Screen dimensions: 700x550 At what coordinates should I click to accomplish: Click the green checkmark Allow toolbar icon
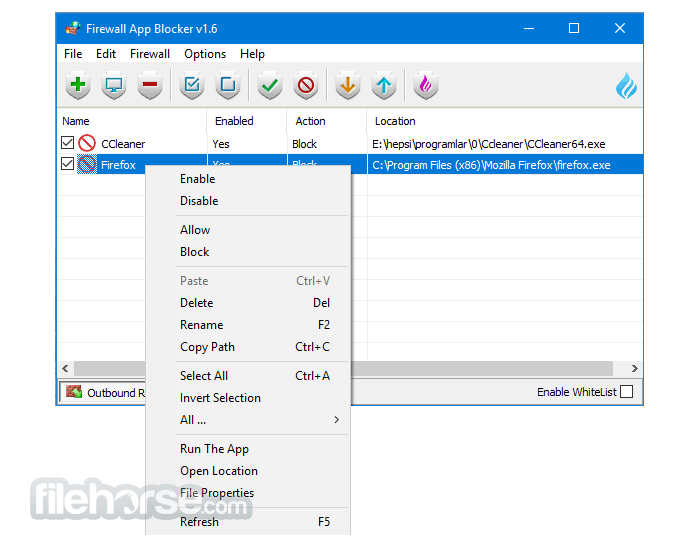tap(270, 85)
